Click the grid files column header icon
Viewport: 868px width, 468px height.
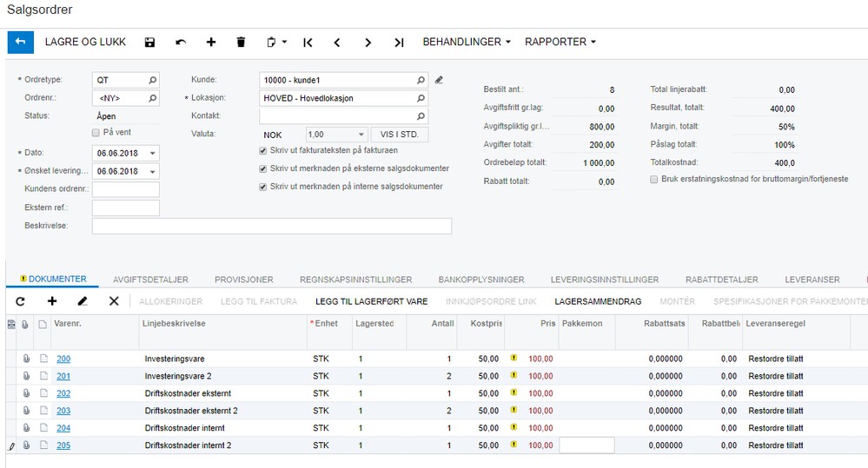tap(25, 324)
